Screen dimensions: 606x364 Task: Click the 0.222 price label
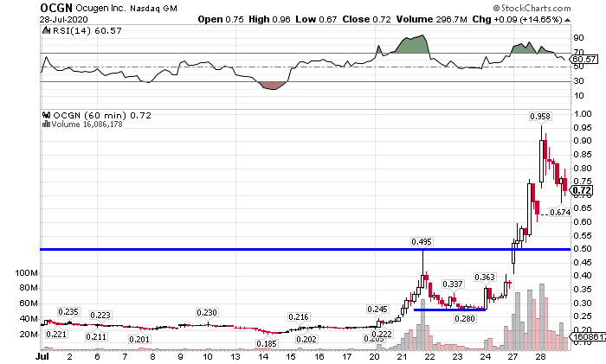click(x=382, y=334)
